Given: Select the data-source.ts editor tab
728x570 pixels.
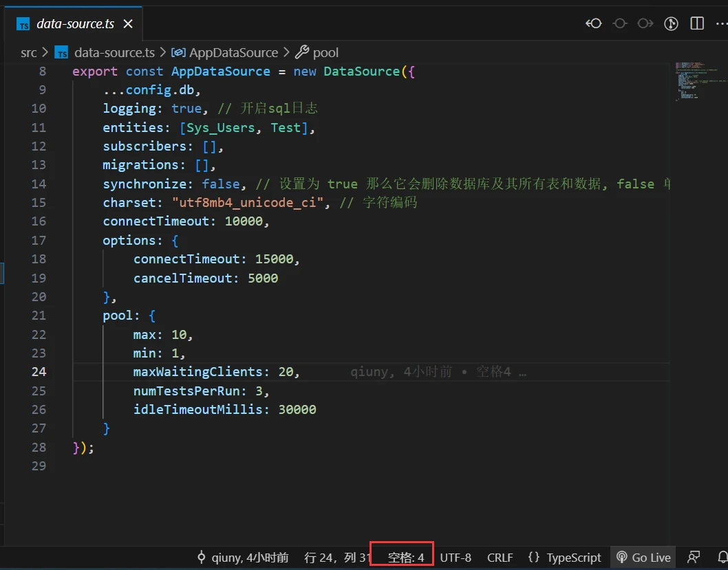Looking at the screenshot, I should pos(74,23).
